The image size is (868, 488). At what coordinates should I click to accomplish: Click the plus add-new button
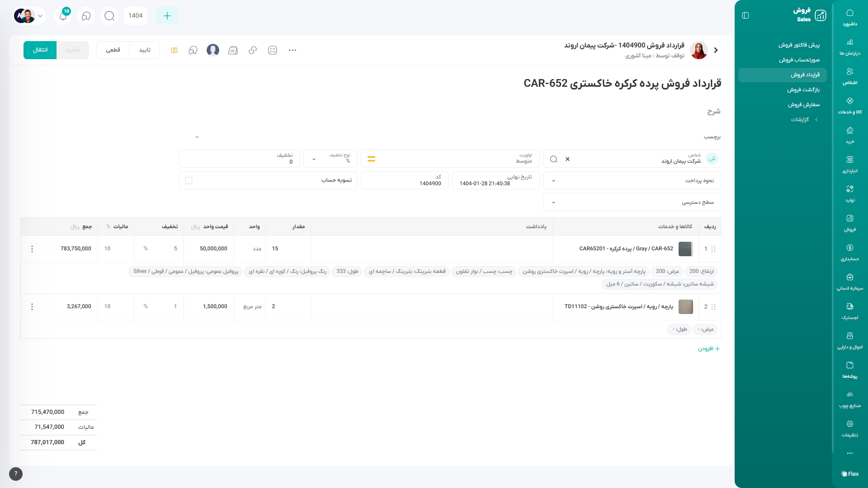[167, 16]
